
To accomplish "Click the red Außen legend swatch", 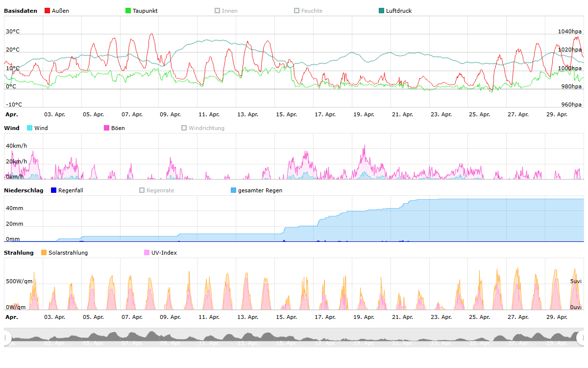I will (47, 11).
